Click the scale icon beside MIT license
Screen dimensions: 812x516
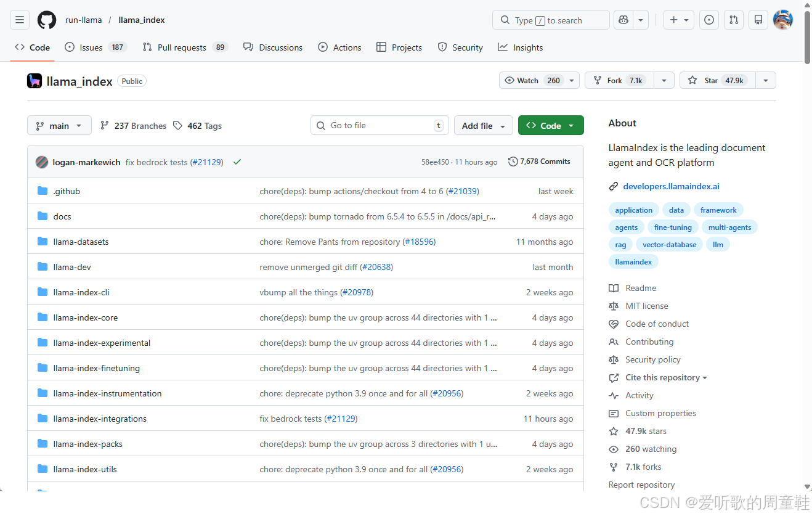[x=613, y=306]
